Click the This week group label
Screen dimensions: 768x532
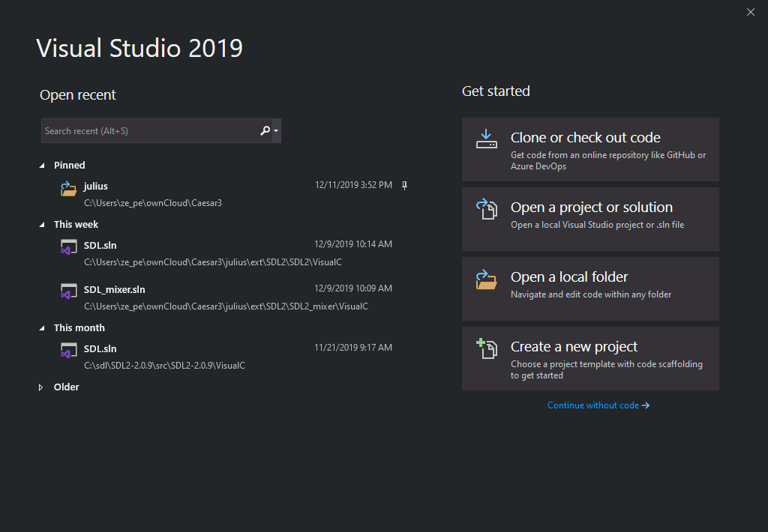pyautogui.click(x=76, y=225)
